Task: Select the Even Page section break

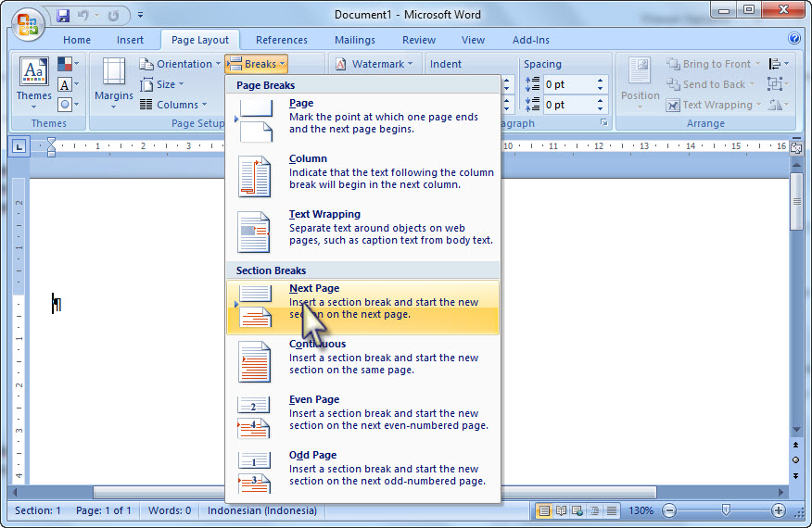Action: pyautogui.click(x=363, y=416)
